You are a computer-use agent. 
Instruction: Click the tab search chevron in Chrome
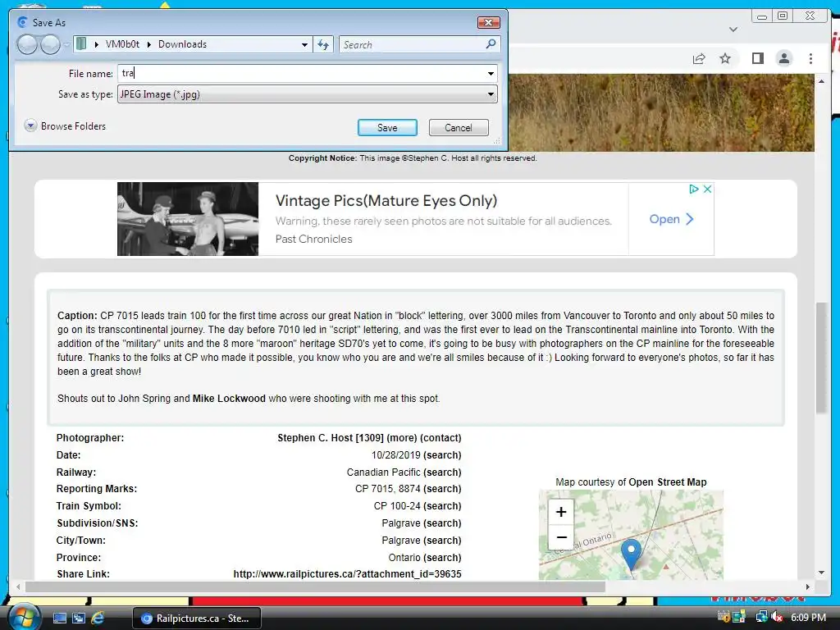click(x=733, y=30)
